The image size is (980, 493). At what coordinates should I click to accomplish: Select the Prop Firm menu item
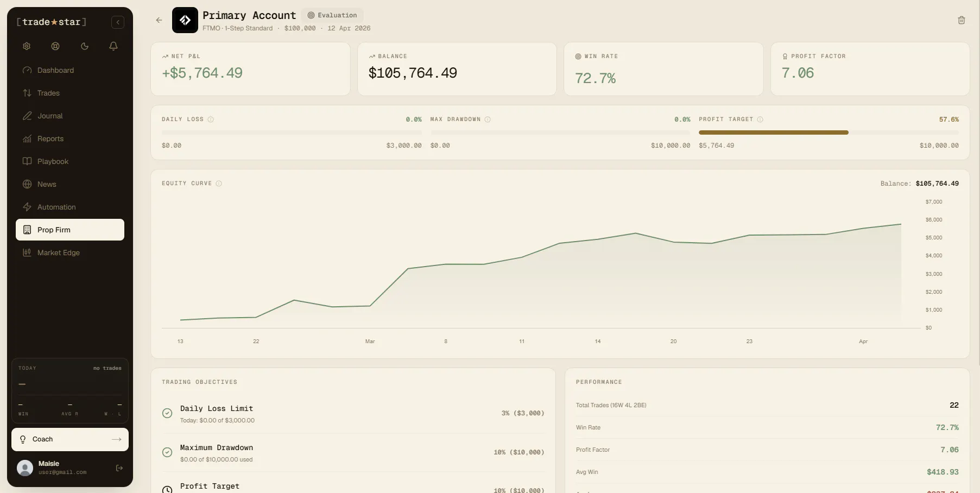(70, 230)
